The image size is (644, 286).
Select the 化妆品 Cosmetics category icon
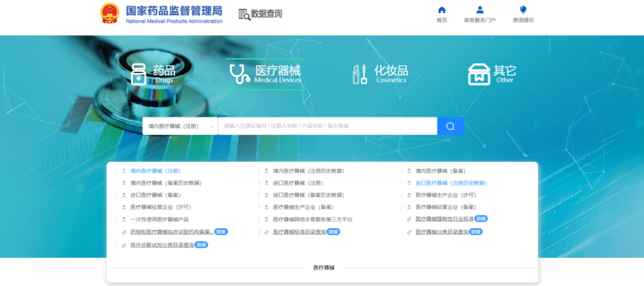point(360,74)
